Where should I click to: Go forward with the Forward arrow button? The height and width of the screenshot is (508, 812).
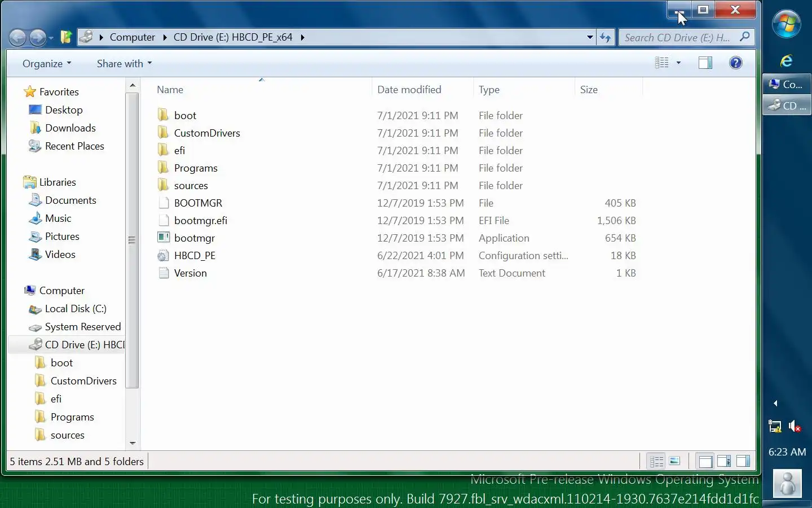[37, 38]
